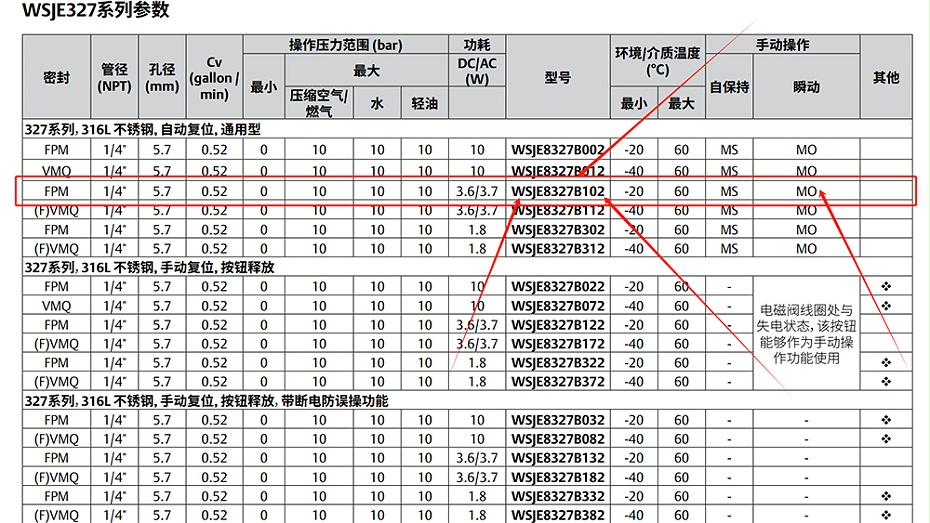Select the 自保持 sub-header
This screenshot has width=930, height=523.
click(729, 87)
